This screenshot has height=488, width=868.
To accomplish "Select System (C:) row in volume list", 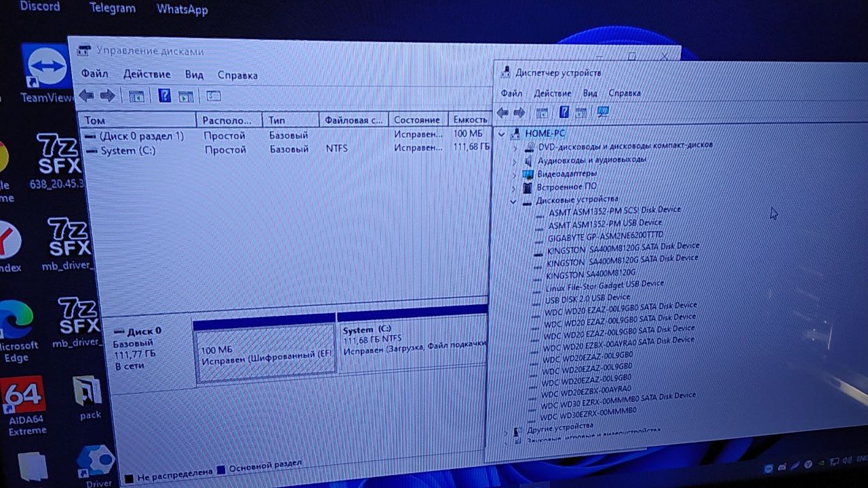I will click(x=285, y=150).
